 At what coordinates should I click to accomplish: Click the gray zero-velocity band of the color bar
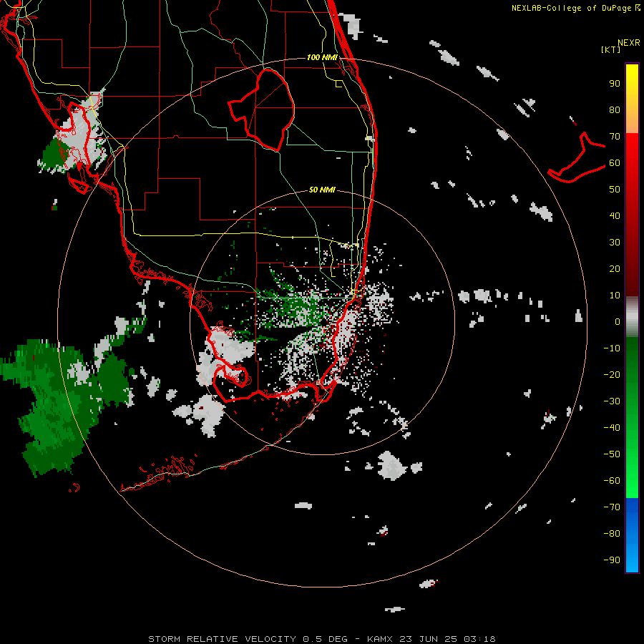tap(632, 317)
